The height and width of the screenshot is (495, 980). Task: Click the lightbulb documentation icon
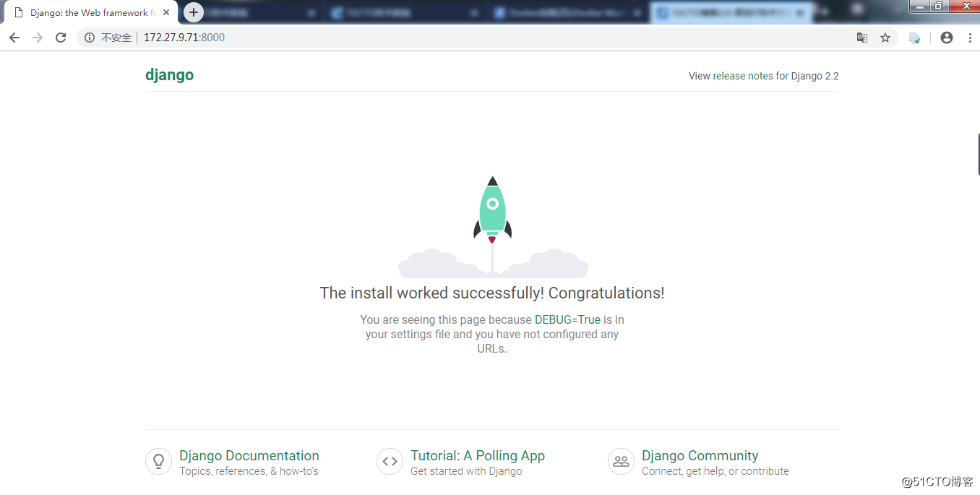pos(158,461)
